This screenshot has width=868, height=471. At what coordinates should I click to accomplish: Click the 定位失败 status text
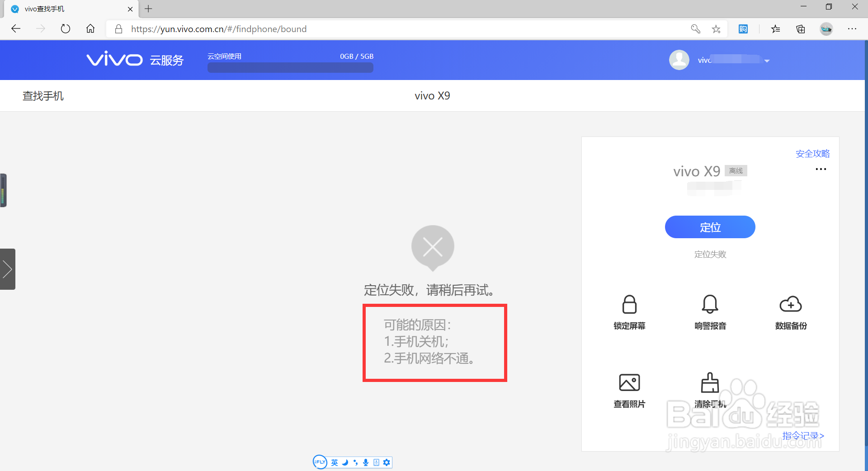pos(710,254)
